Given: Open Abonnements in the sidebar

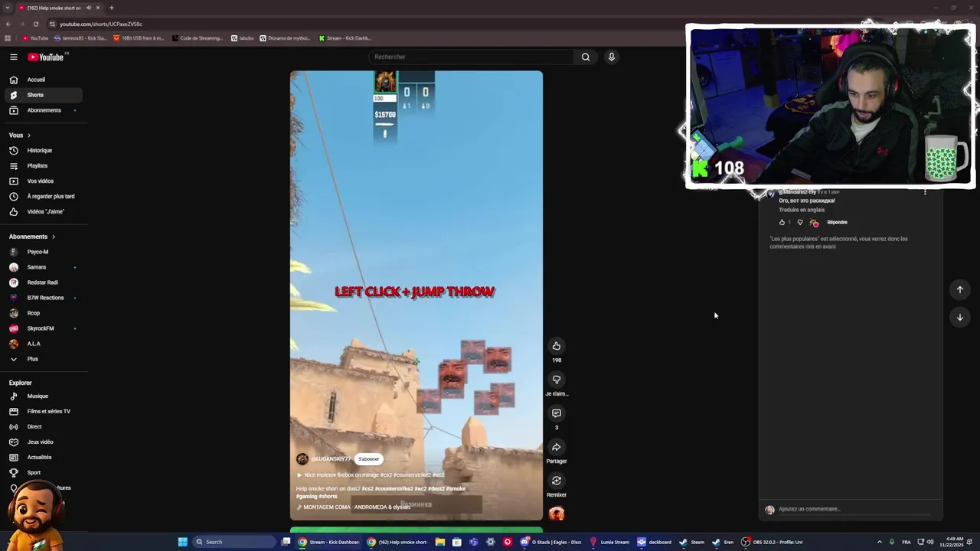Looking at the screenshot, I should (x=43, y=110).
